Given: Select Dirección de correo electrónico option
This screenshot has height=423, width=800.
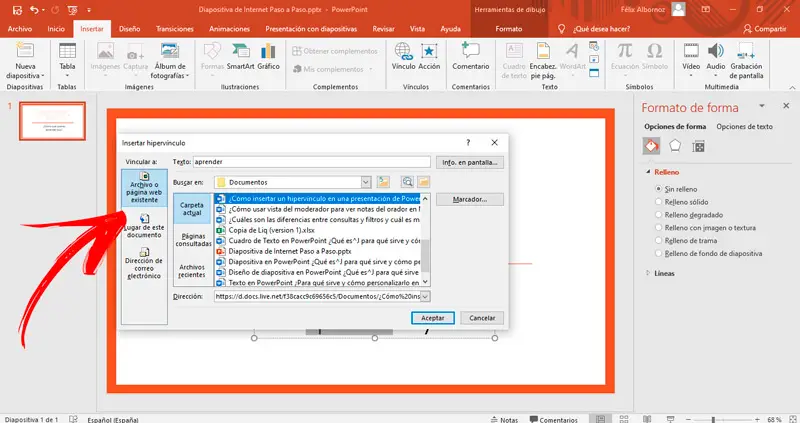Looking at the screenshot, I should (x=144, y=263).
